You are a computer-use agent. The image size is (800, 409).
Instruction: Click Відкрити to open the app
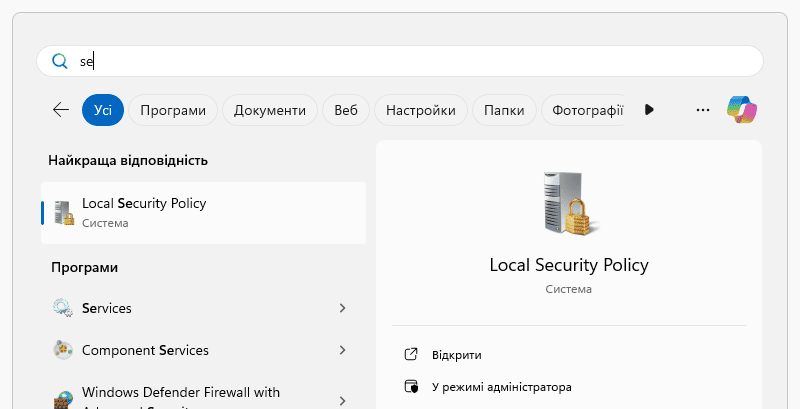tap(456, 355)
